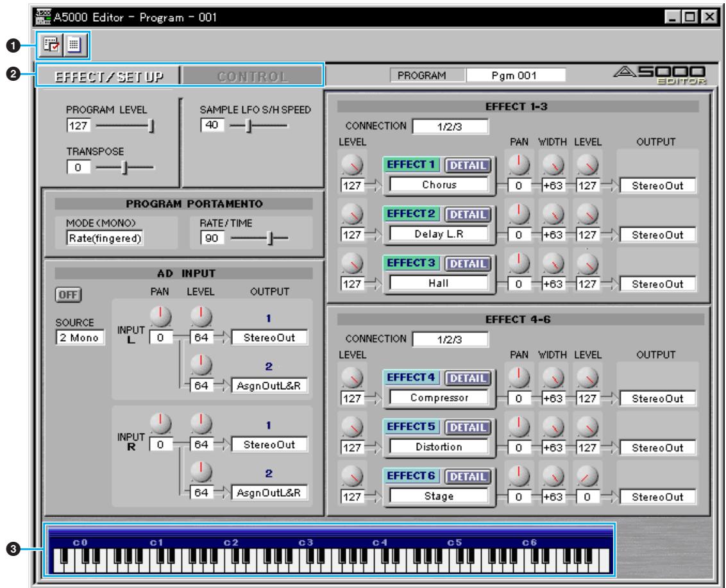Image resolution: width=726 pixels, height=588 pixels.
Task: Open the EFFECT 1 DETAIL panel
Action: pyautogui.click(x=468, y=165)
